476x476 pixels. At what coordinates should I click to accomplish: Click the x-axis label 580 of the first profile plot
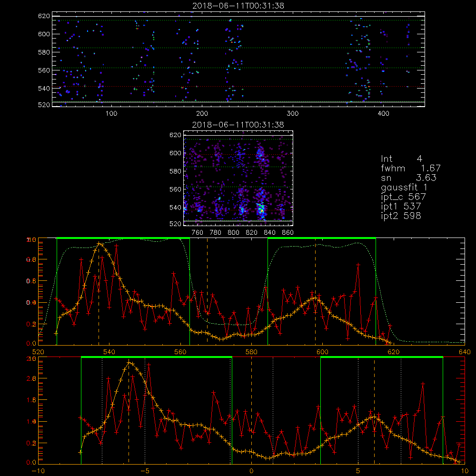(x=251, y=352)
